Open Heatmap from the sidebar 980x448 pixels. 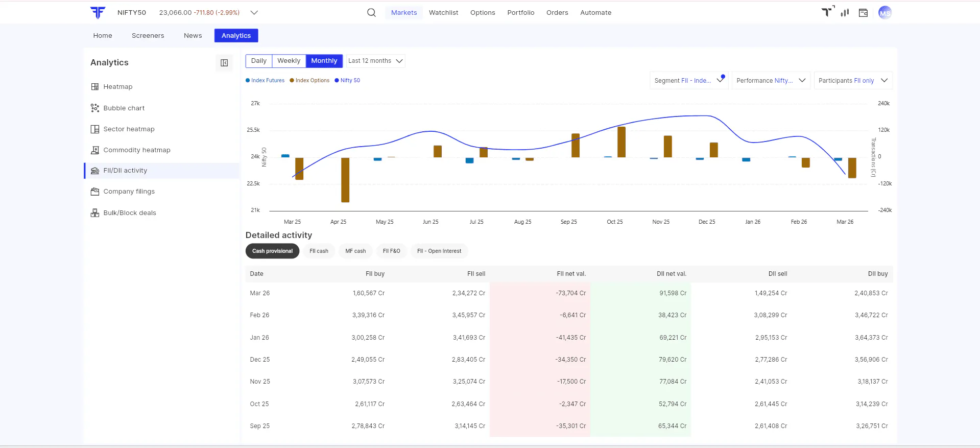(x=117, y=87)
